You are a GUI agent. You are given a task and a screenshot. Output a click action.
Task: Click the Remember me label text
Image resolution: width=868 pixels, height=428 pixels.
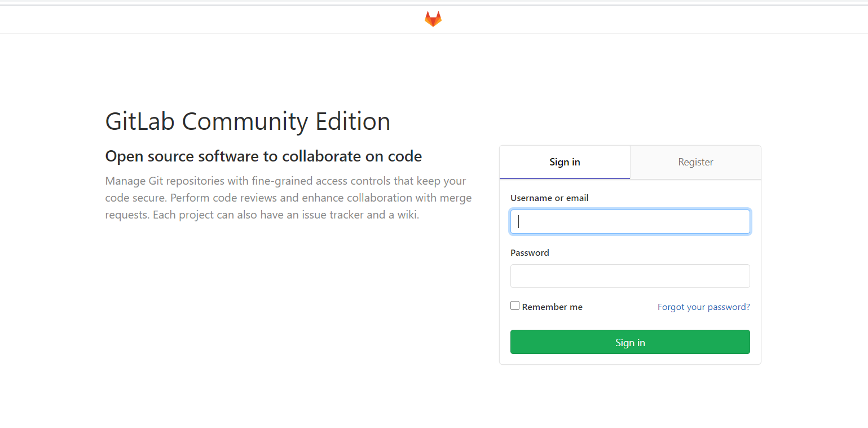click(552, 307)
